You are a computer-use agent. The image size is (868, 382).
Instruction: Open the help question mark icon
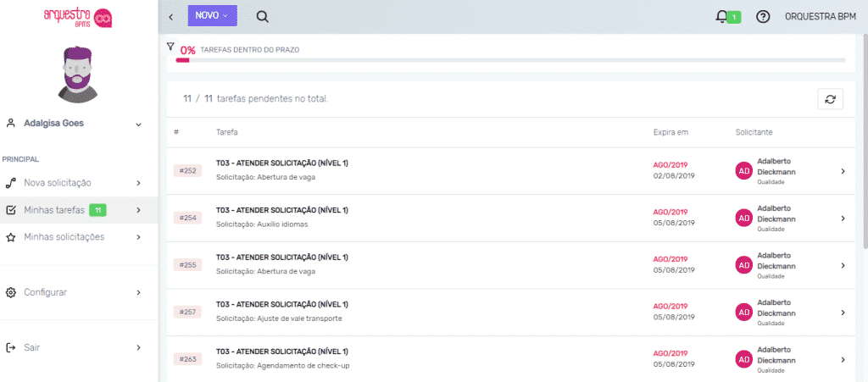point(762,16)
